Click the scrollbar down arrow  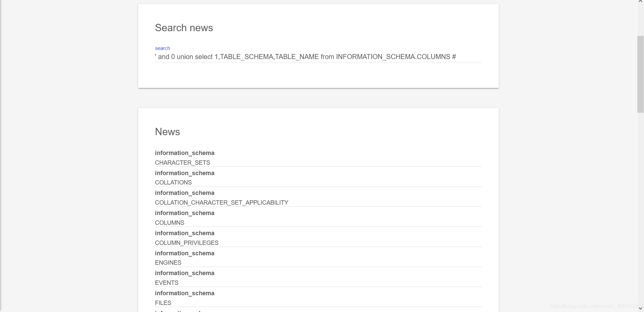(640, 308)
